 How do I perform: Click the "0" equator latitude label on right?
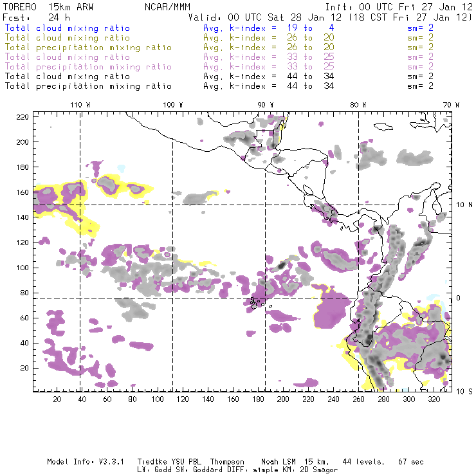459,298
